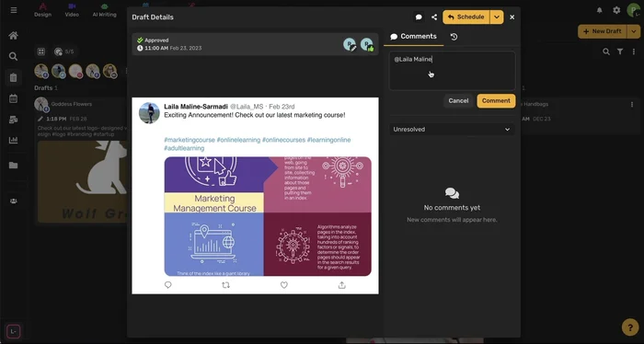This screenshot has height=344, width=644.
Task: Click the New Draft button
Action: click(602, 31)
